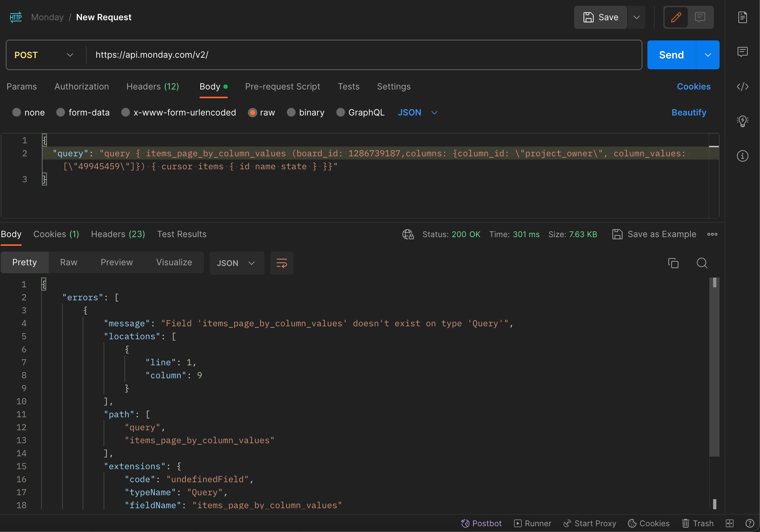760x532 pixels.
Task: Click the response body vertical scrollbar
Action: click(x=714, y=367)
